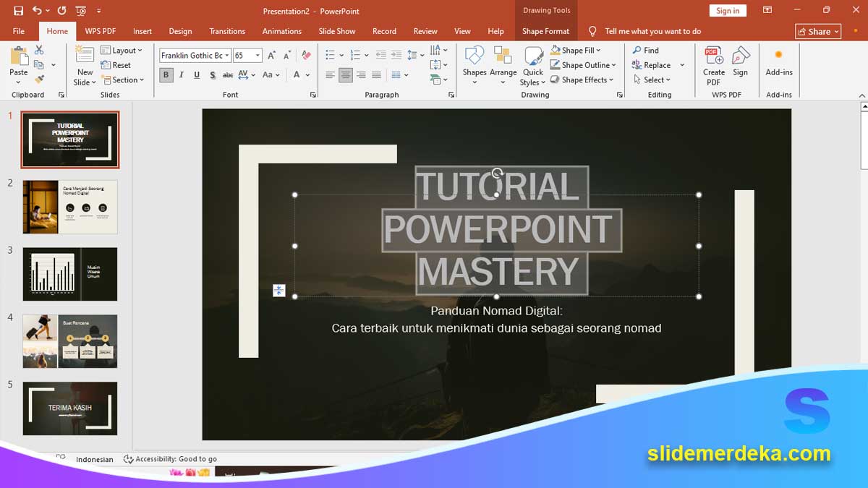Click the Sign pen icon

(x=740, y=62)
